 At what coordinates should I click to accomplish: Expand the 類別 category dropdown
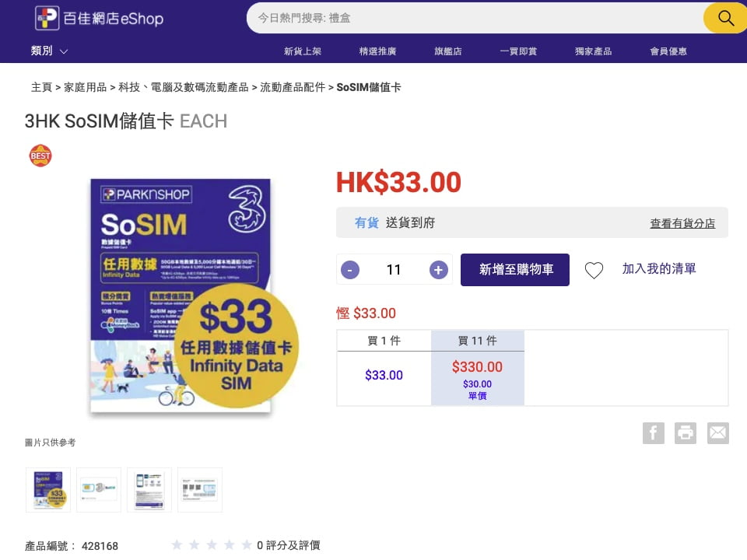49,51
